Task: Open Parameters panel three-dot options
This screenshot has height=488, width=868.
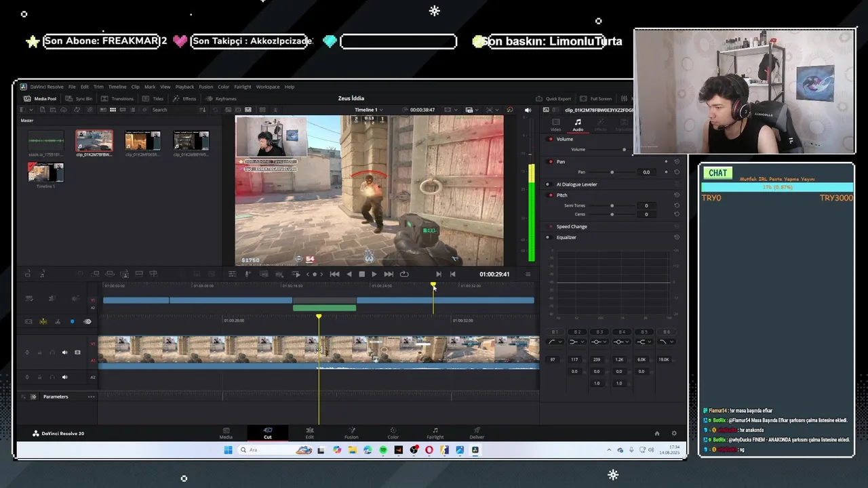Action: (x=91, y=396)
